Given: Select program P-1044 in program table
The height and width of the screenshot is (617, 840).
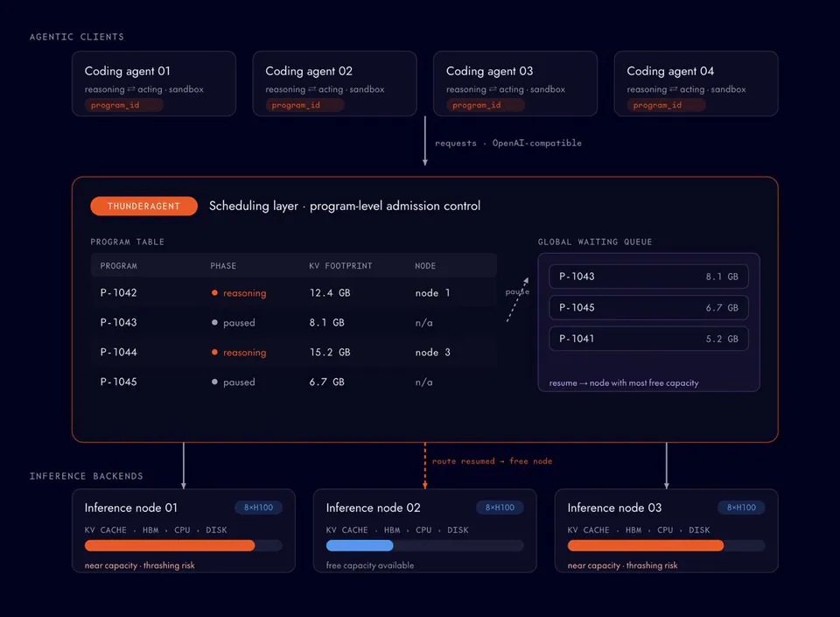Looking at the screenshot, I should 118,353.
